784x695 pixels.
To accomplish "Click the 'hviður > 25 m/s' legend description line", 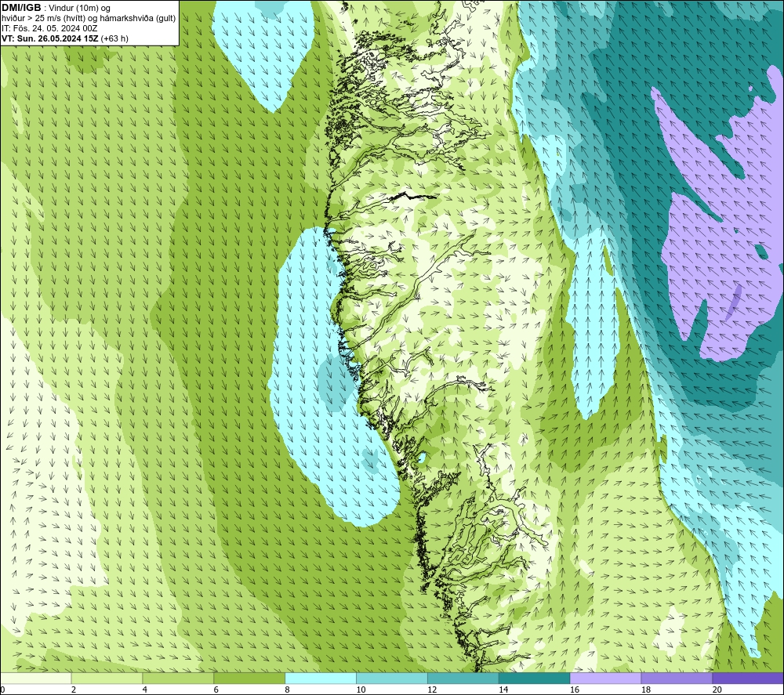I will [x=89, y=19].
